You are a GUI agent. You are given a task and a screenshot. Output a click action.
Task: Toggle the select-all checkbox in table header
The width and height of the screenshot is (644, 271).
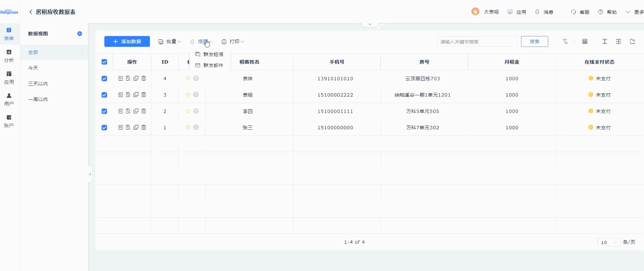105,62
